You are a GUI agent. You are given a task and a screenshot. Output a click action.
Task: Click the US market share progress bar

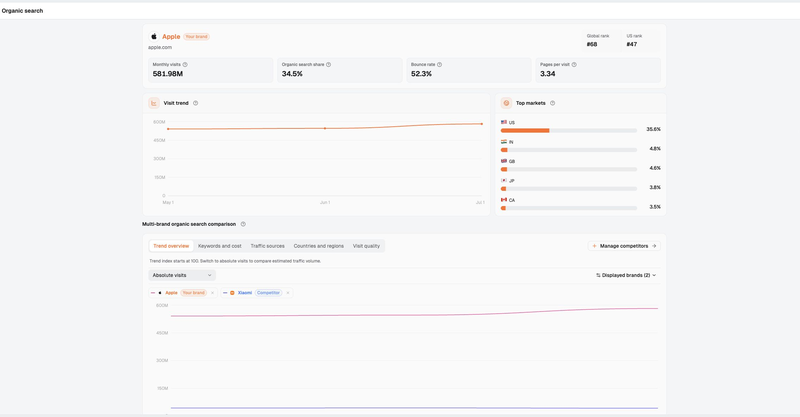click(569, 131)
